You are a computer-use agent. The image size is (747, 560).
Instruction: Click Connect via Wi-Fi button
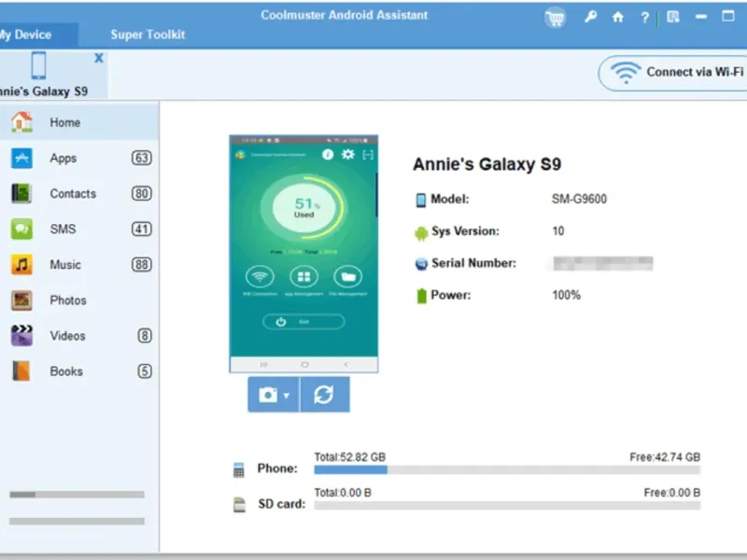(672, 73)
